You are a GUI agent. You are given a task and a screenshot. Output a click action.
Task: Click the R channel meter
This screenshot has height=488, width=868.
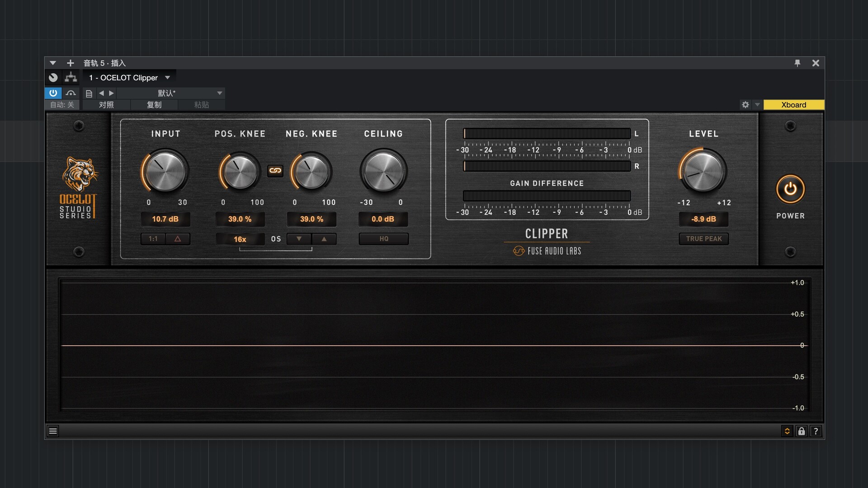(x=547, y=166)
